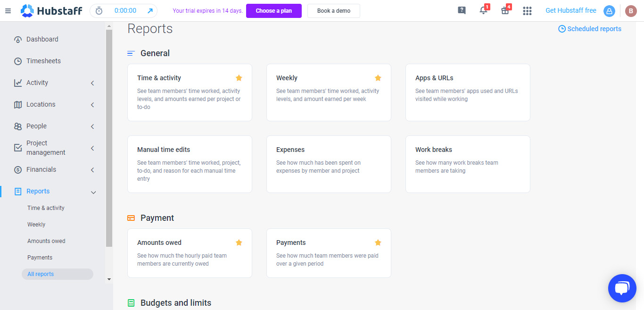644x310 pixels.
Task: Open the notifications bell icon
Action: [x=483, y=10]
